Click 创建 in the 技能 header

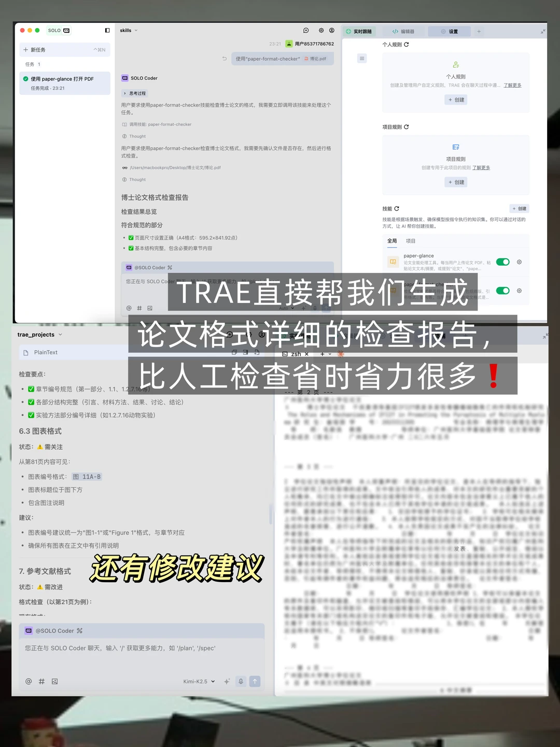pos(519,209)
